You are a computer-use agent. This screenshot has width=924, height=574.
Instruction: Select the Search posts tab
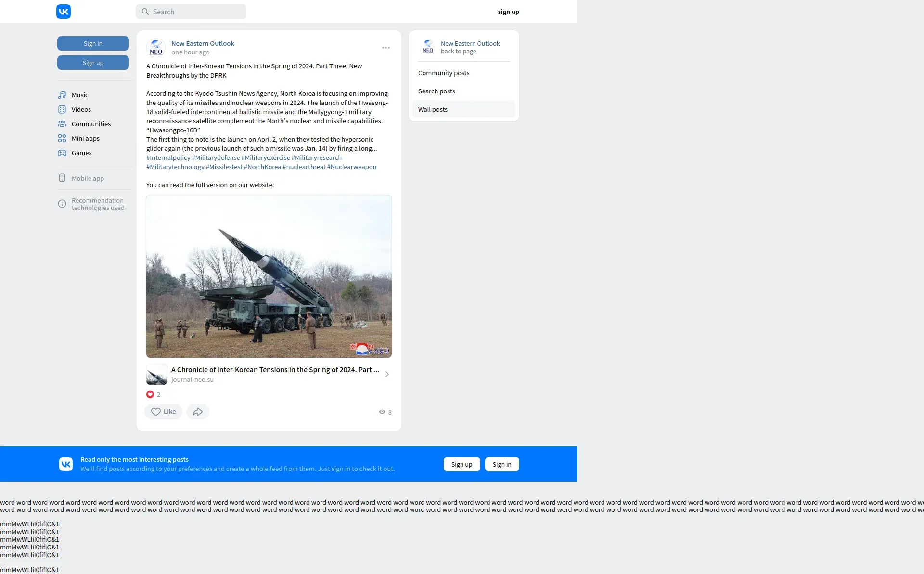point(464,91)
